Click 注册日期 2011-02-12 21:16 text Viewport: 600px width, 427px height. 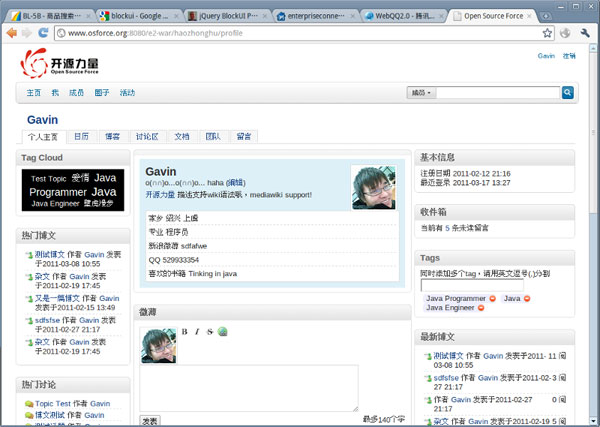click(465, 174)
